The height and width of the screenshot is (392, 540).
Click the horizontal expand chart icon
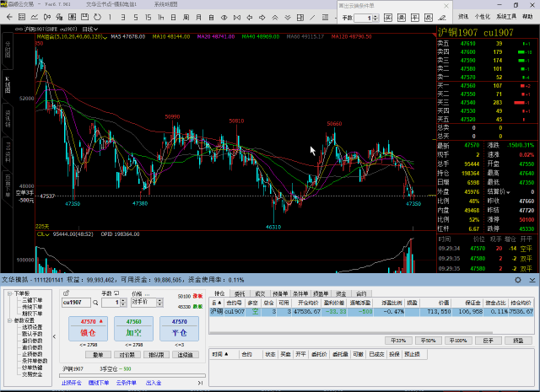[x=224, y=17]
